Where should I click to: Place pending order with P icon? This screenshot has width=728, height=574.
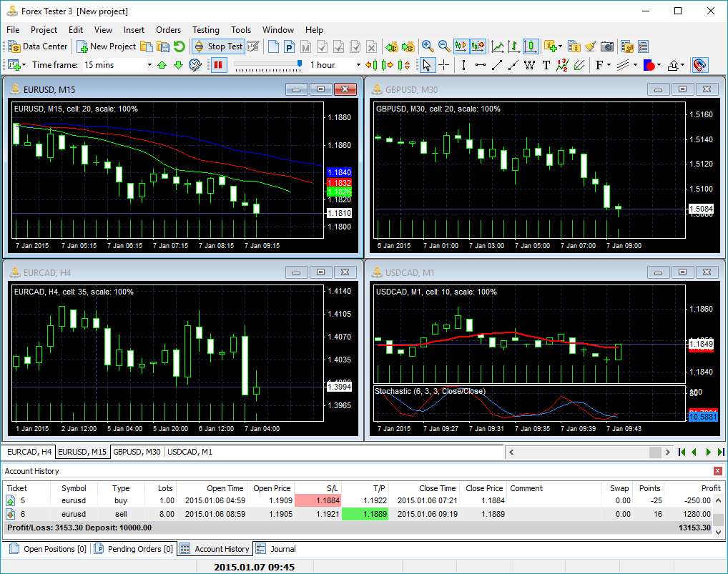(289, 46)
